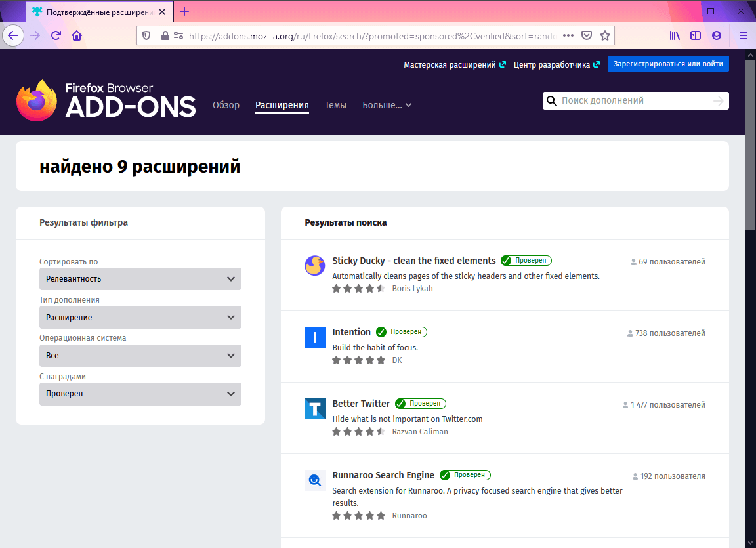Image resolution: width=756 pixels, height=548 pixels.
Task: Open the Темы section
Action: [x=335, y=105]
